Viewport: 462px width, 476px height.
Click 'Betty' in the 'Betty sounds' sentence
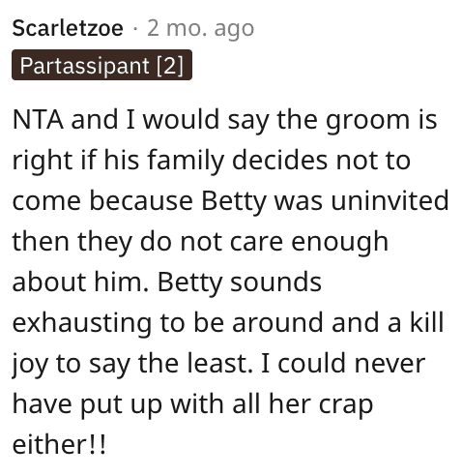189,283
